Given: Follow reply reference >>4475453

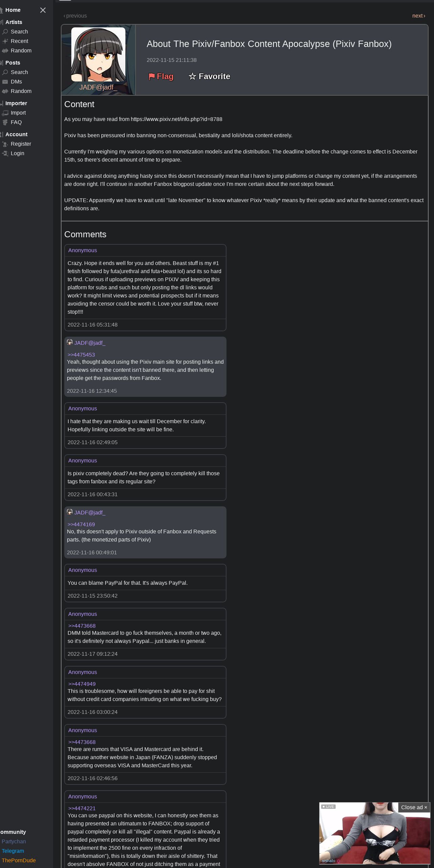Looking at the screenshot, I should coord(81,355).
